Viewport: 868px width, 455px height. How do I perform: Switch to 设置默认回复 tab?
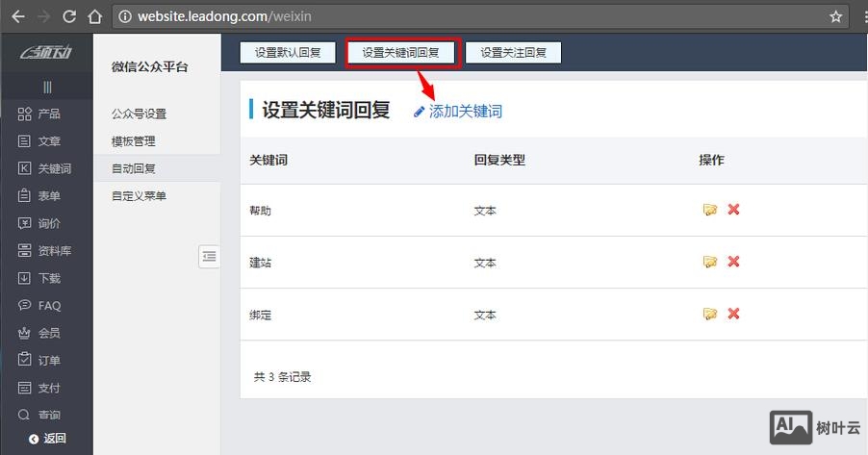288,53
